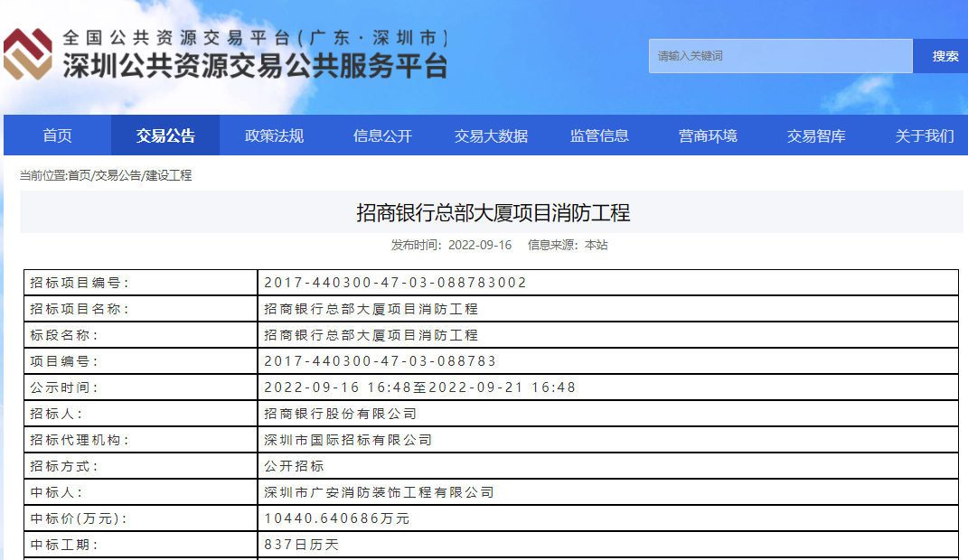Viewport: 968px width, 560px height.
Task: Open the 信息公开 menu item
Action: click(382, 135)
